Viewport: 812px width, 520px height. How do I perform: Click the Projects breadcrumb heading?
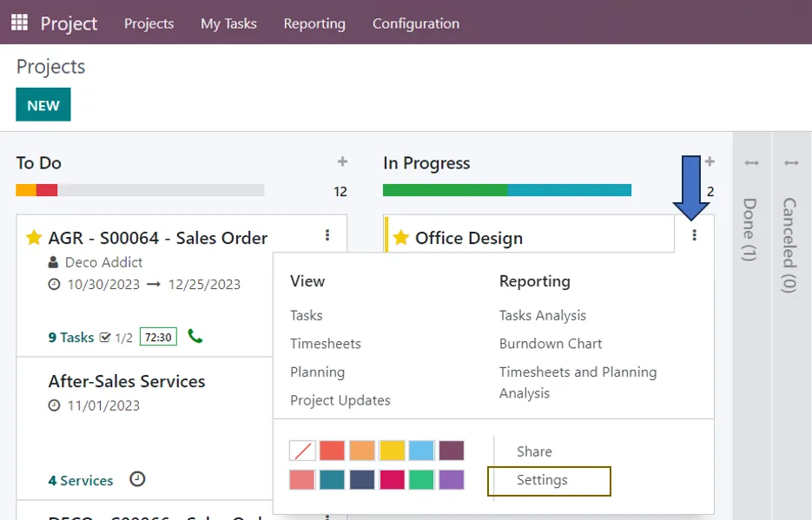click(50, 67)
